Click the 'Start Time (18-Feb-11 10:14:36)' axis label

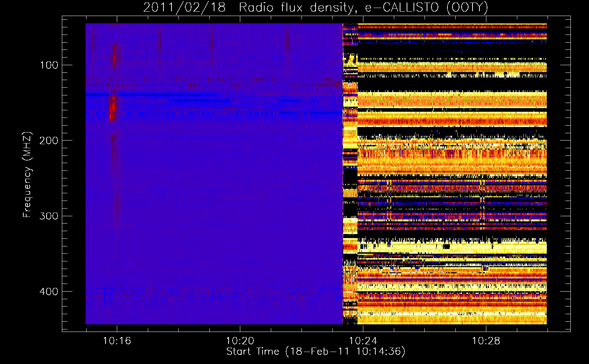tap(316, 352)
